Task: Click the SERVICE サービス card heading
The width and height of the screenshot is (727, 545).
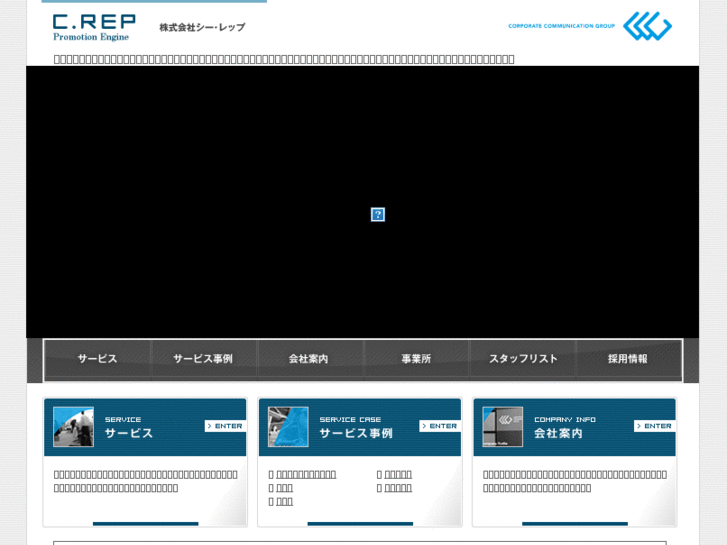Action: tap(128, 427)
